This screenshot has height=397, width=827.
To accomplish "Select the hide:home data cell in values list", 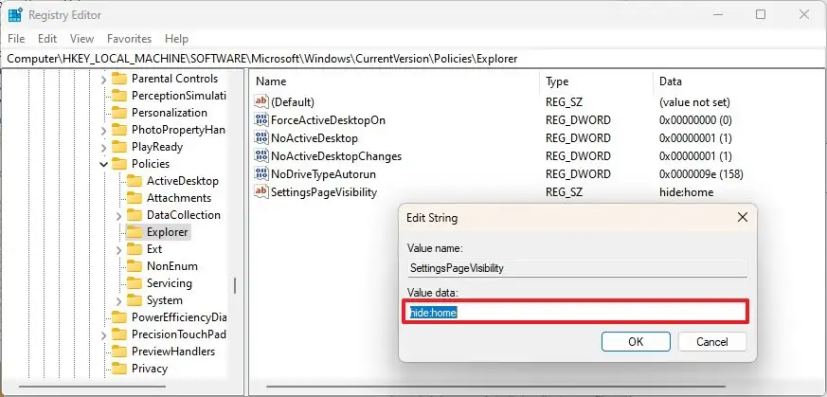I will tap(686, 192).
